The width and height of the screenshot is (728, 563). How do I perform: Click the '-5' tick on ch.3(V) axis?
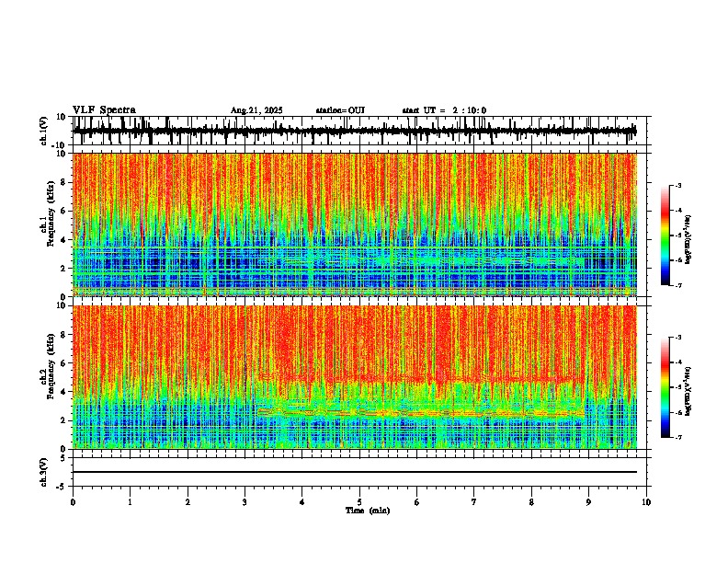63,487
